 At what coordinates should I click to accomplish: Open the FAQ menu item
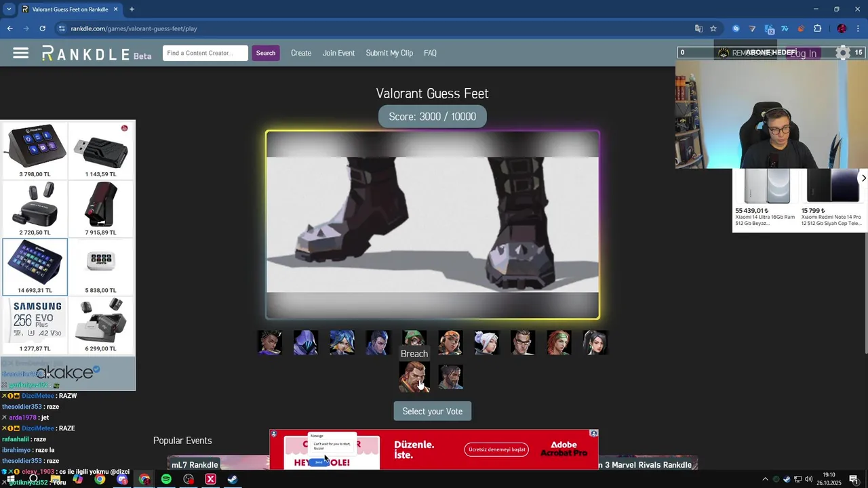tap(430, 53)
